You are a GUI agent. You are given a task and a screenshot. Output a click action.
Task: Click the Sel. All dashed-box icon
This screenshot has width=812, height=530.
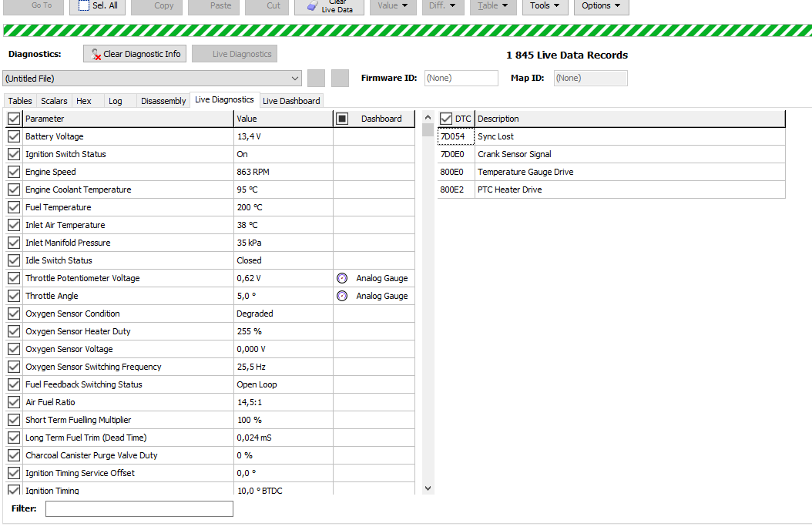84,5
